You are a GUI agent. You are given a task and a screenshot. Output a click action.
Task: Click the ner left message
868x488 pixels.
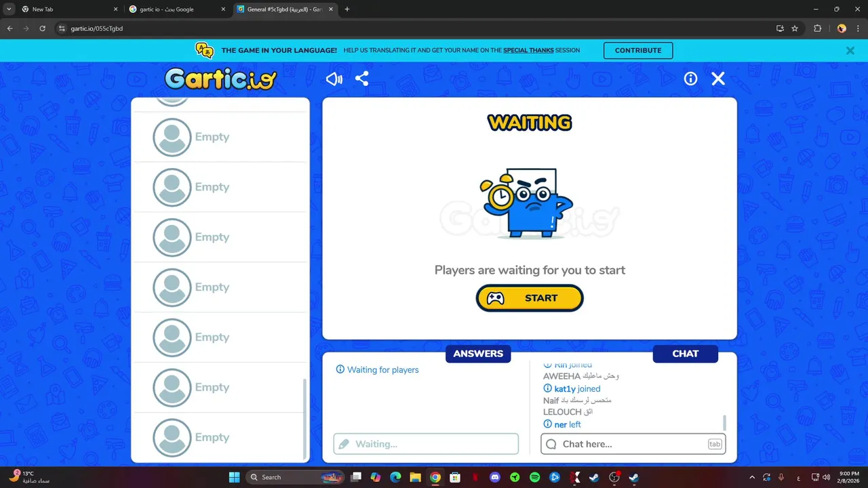click(x=561, y=424)
